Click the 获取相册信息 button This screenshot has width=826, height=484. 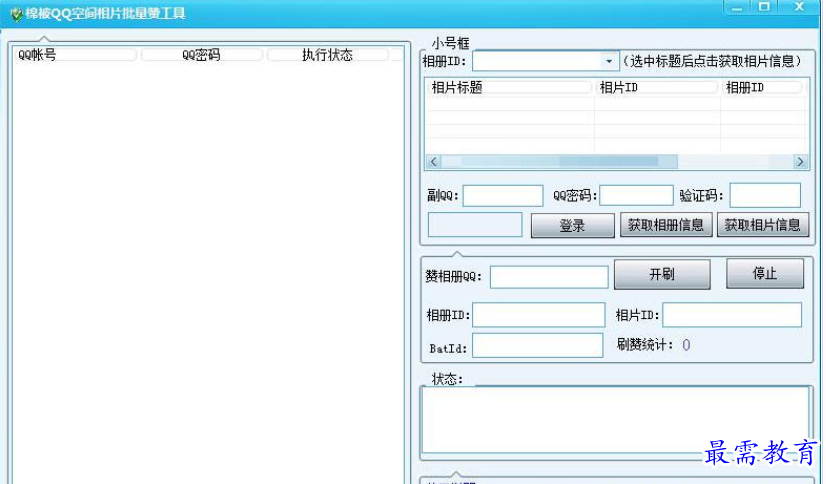666,225
